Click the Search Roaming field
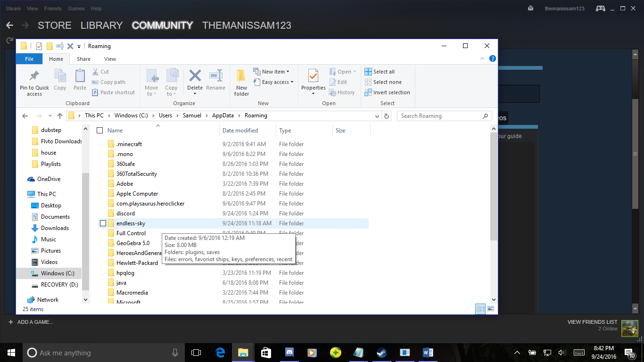The width and height of the screenshot is (644, 362). point(444,116)
